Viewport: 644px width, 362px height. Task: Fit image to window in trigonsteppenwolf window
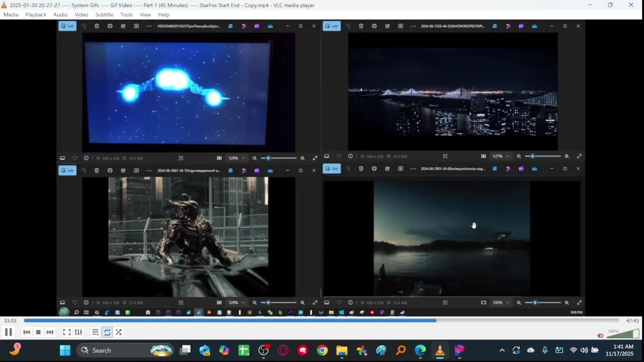(219, 303)
